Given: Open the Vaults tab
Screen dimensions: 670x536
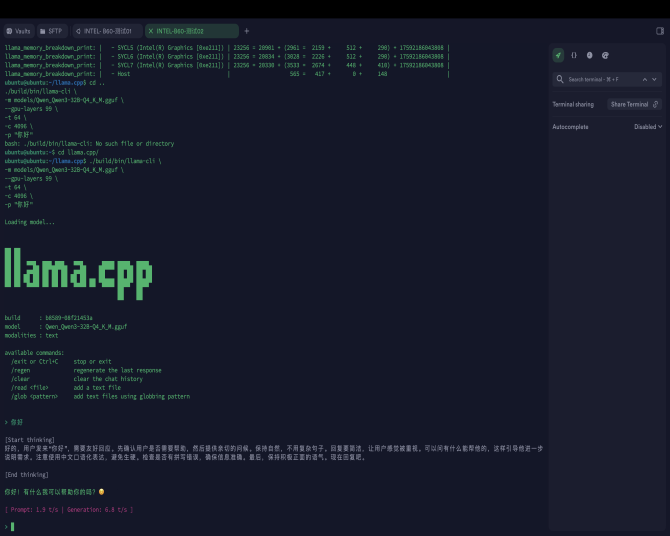Looking at the screenshot, I should point(18,31).
